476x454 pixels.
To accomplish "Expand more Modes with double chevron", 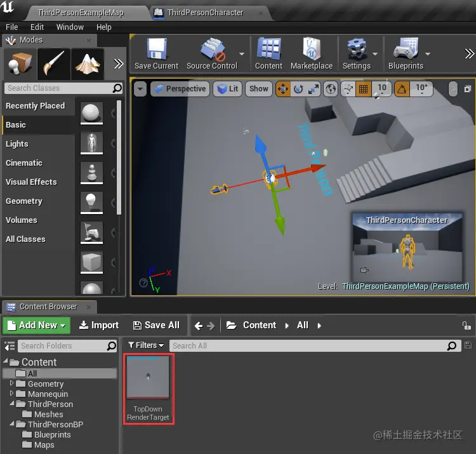I will click(x=119, y=63).
